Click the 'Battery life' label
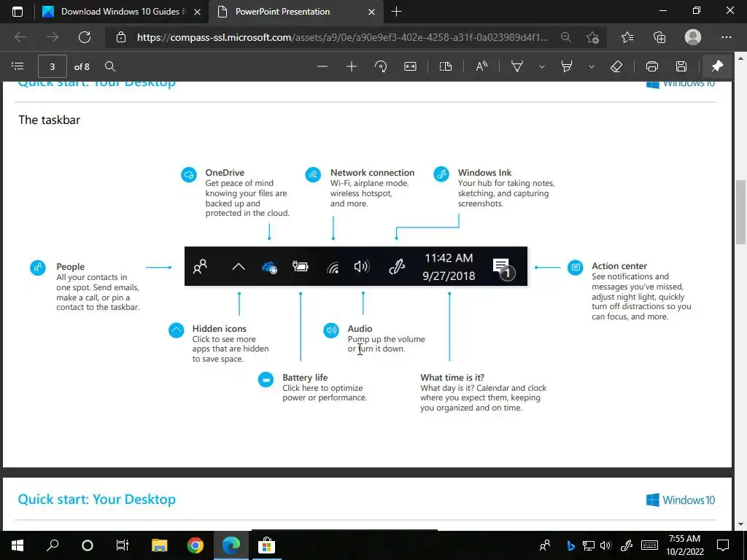This screenshot has height=560, width=747. [x=305, y=377]
